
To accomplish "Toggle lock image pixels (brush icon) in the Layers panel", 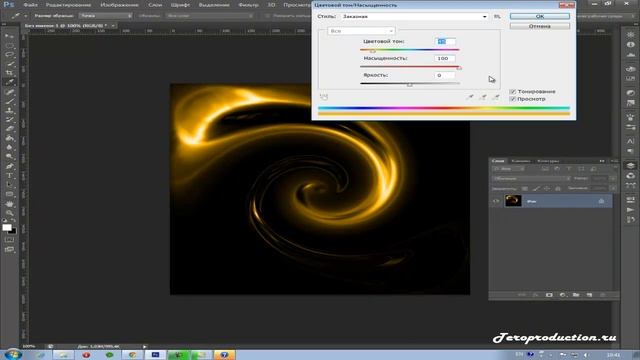I will (x=536, y=188).
